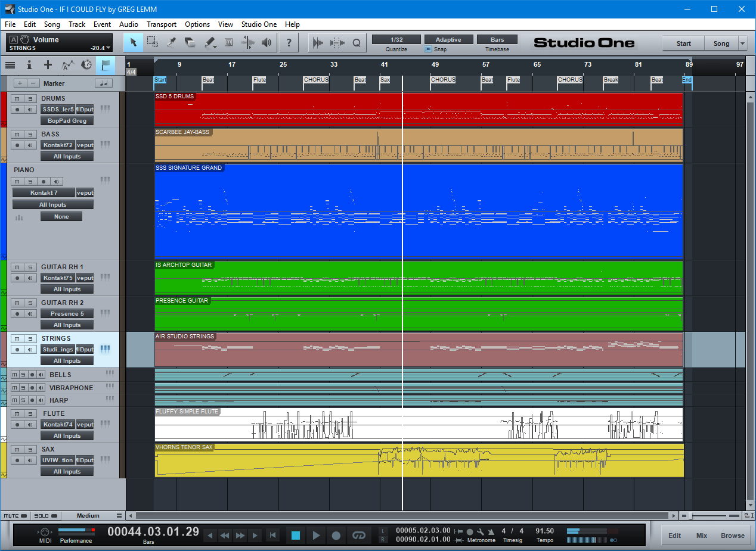This screenshot has height=551, width=756.
Task: Click the rewind button
Action: (x=225, y=536)
